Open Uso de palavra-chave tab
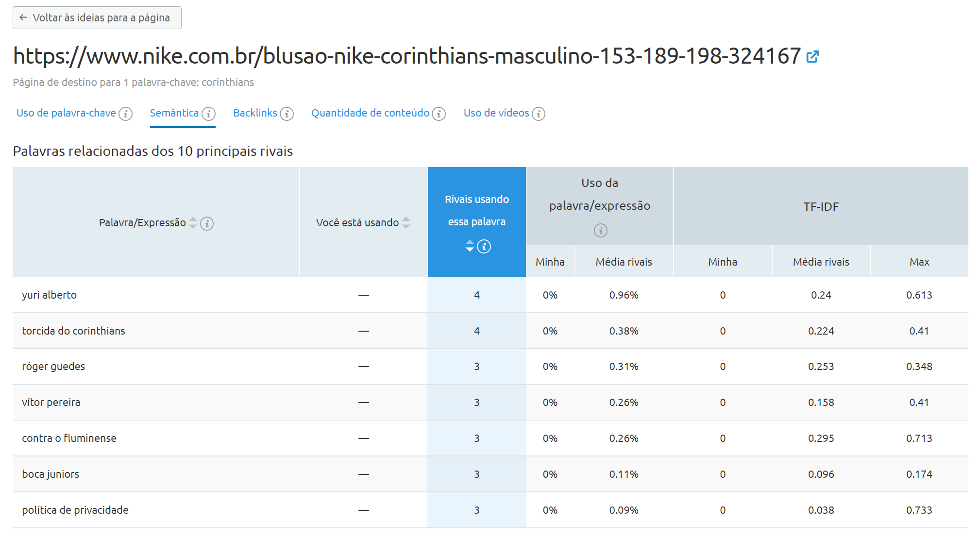 point(66,113)
